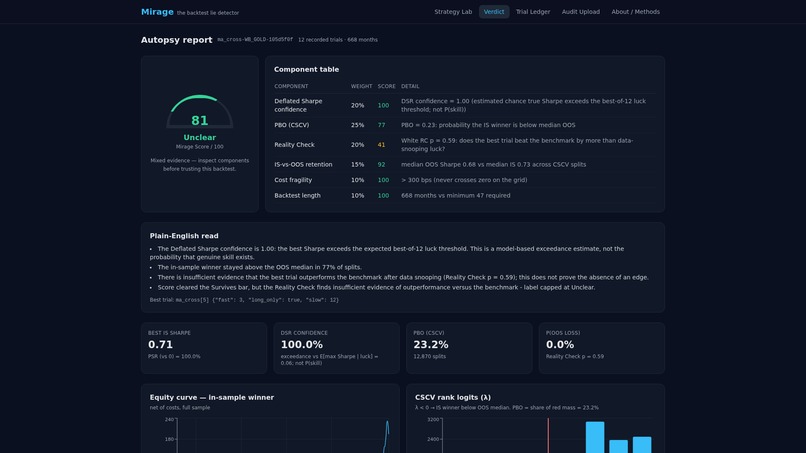Open the Audit Upload tab
Image resolution: width=806 pixels, height=453 pixels.
click(x=580, y=12)
